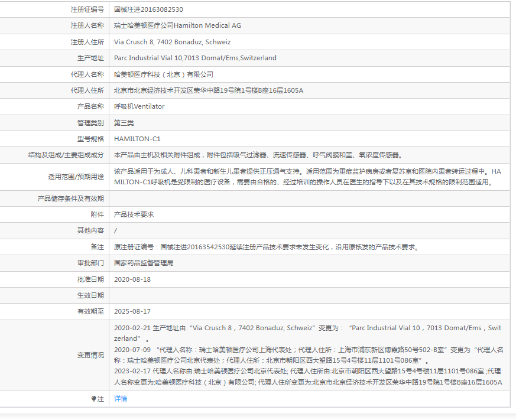Click the 管理类别 label
Screen dimensions: 516x420
tap(90, 123)
